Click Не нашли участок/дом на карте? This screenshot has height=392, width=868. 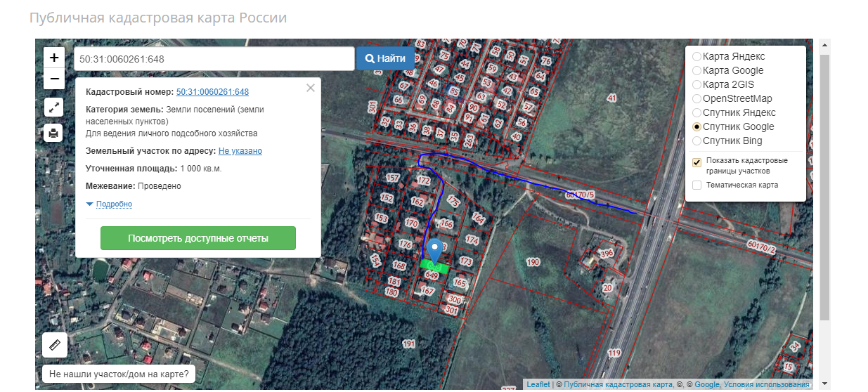[x=119, y=374]
